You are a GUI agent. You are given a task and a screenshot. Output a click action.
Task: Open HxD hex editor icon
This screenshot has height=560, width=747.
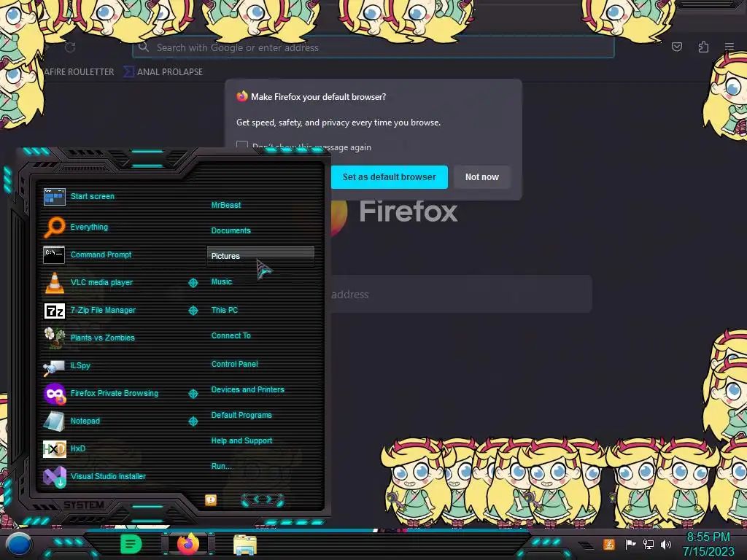pyautogui.click(x=54, y=448)
